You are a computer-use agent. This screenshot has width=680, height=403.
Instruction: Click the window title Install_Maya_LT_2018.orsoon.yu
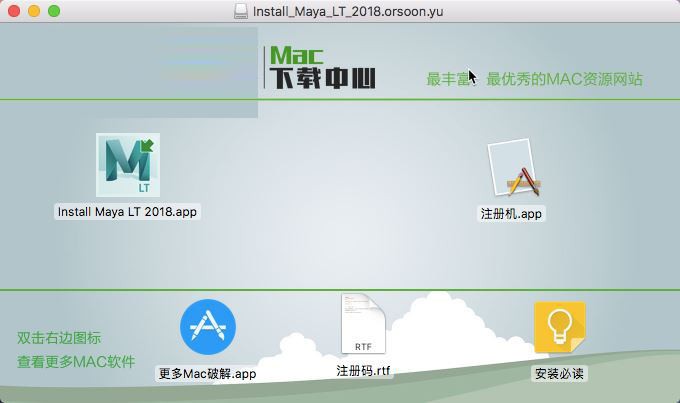(348, 11)
